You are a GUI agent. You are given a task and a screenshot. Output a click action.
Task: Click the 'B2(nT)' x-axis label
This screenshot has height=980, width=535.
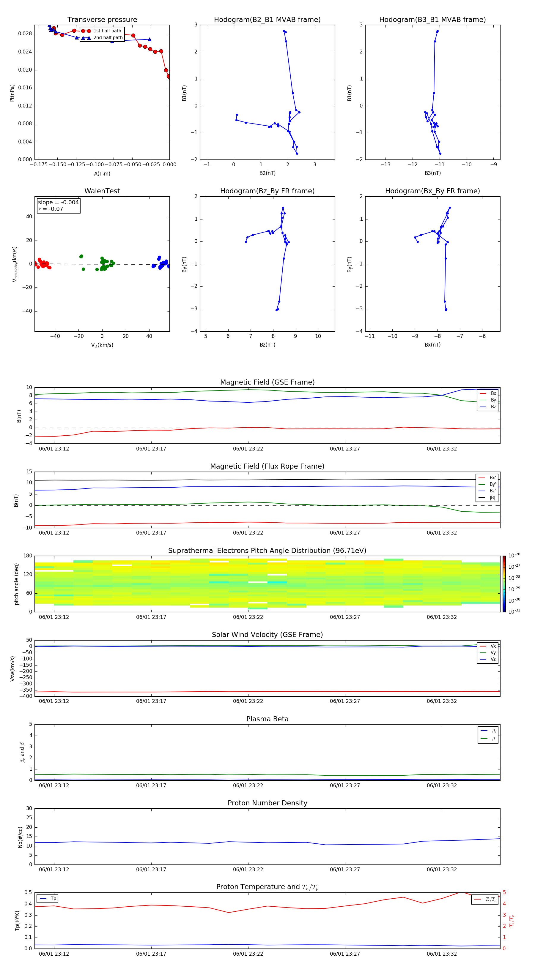[267, 173]
